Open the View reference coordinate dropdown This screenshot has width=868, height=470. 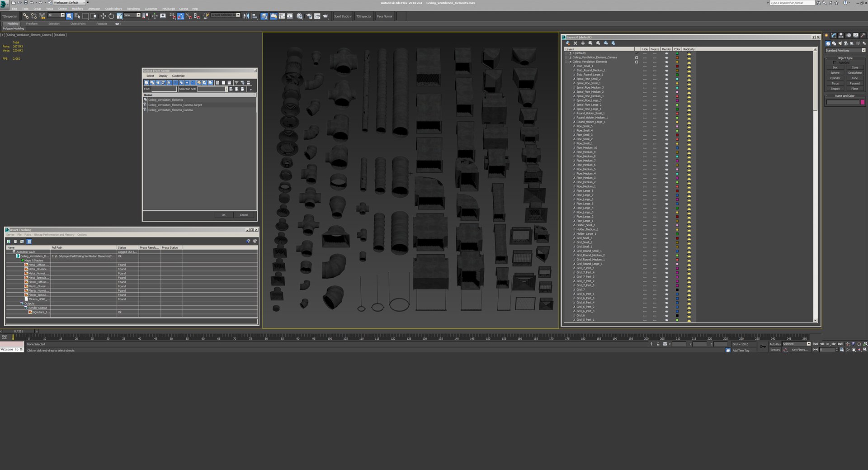click(132, 15)
